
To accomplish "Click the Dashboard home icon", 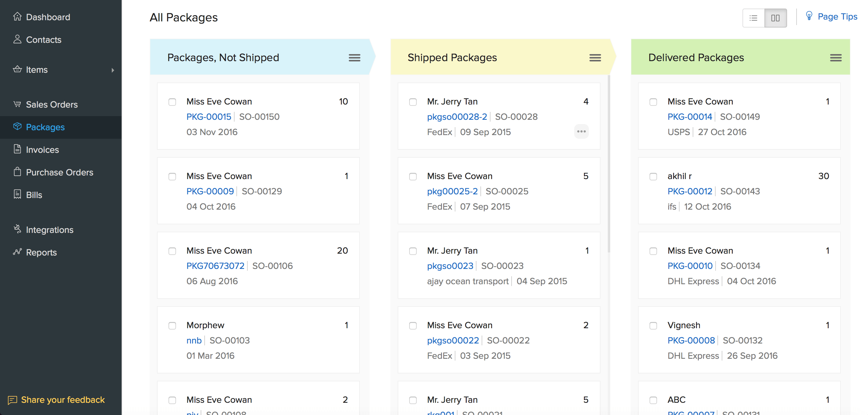I will tap(17, 17).
